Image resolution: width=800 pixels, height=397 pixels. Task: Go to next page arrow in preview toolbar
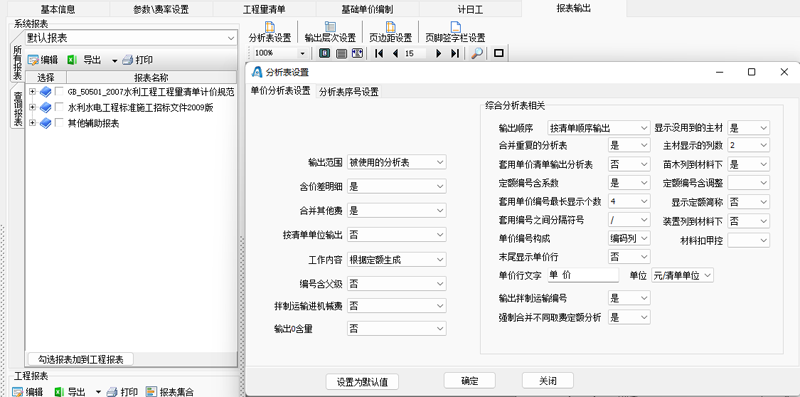click(x=438, y=53)
